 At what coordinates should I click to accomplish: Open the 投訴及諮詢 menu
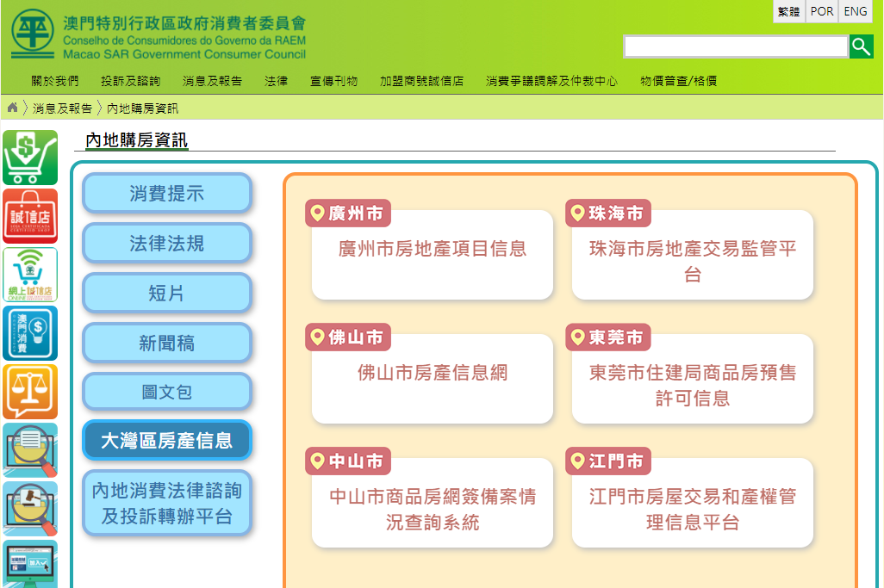pyautogui.click(x=130, y=81)
